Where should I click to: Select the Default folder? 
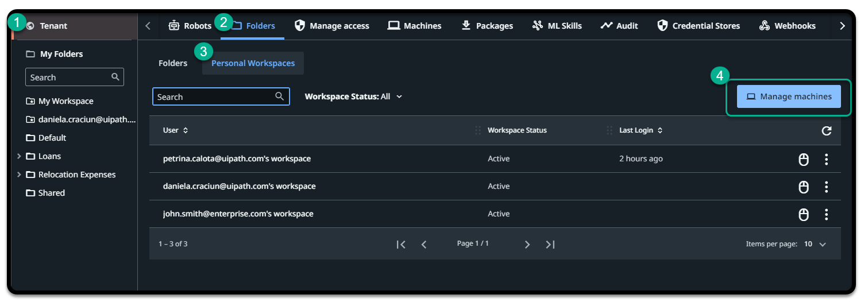pyautogui.click(x=46, y=138)
